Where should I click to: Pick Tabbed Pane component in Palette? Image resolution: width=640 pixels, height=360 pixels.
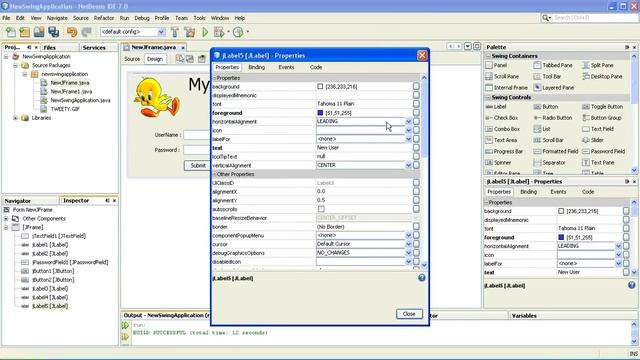coord(553,65)
